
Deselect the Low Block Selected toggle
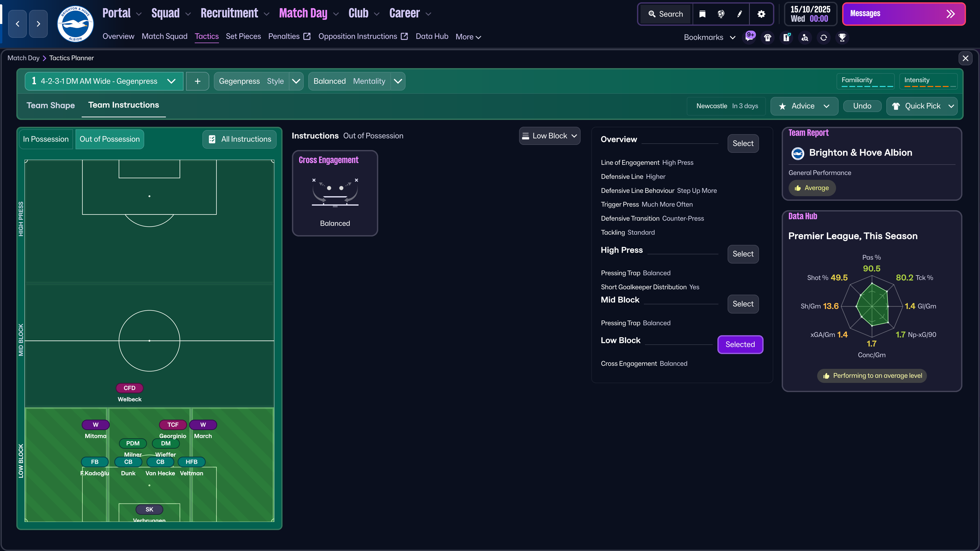coord(740,344)
